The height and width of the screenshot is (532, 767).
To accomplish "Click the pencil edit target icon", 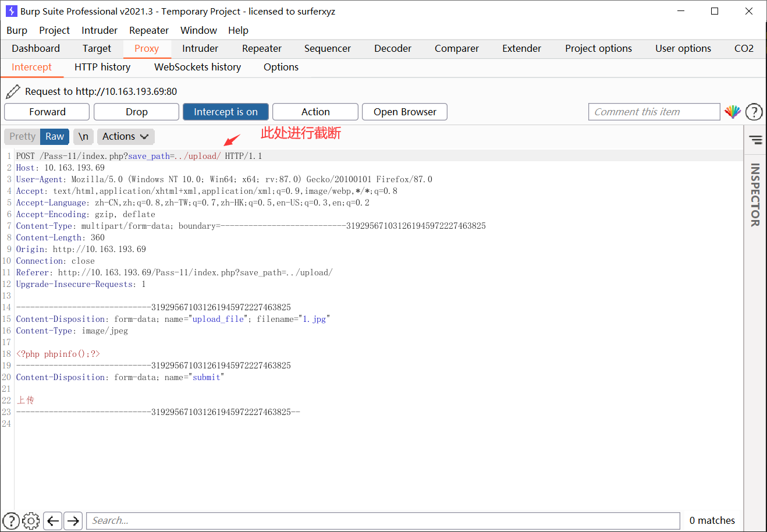I will click(12, 91).
